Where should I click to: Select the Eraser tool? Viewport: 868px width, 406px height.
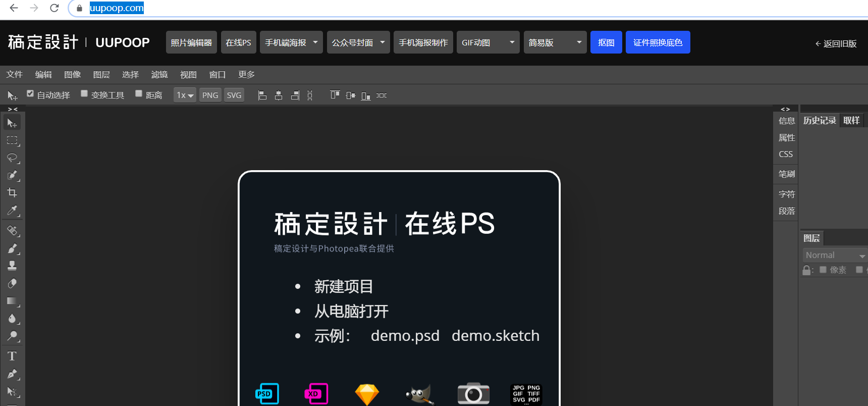tap(12, 283)
